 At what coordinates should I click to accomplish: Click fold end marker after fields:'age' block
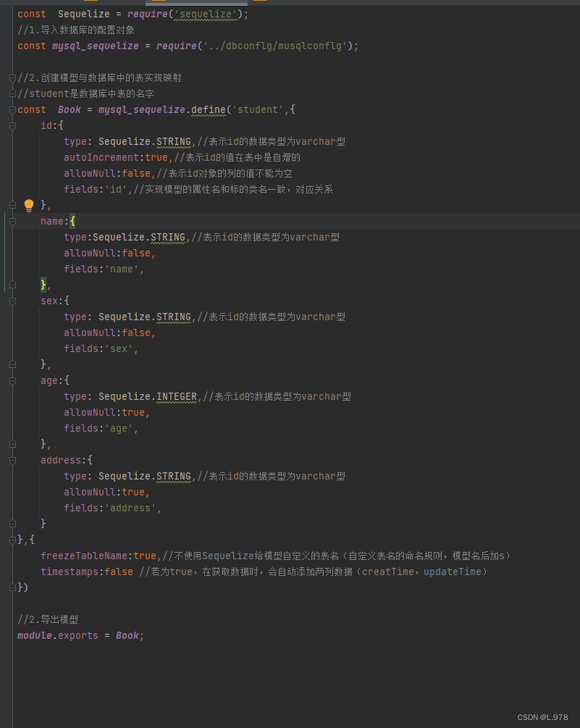click(12, 444)
